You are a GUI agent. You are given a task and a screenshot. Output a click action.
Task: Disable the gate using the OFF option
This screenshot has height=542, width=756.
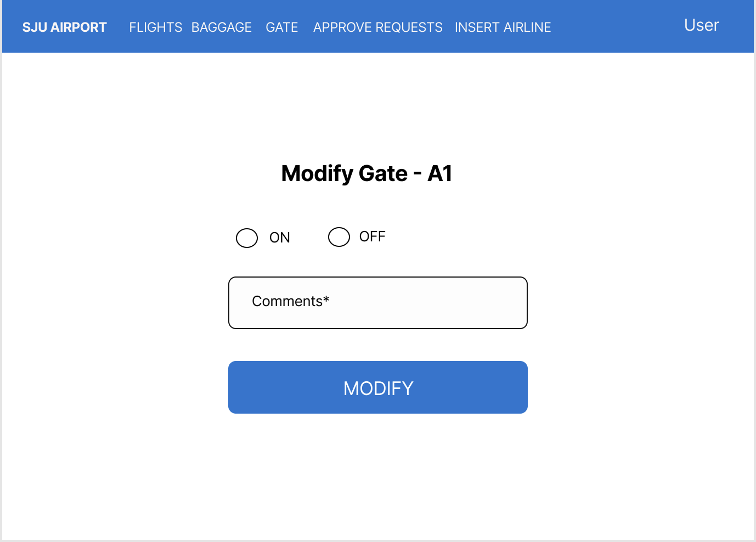338,236
